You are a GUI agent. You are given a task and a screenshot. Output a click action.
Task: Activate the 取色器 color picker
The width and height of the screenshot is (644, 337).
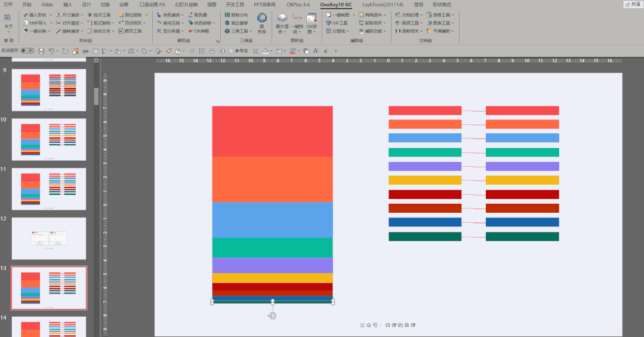click(x=198, y=15)
